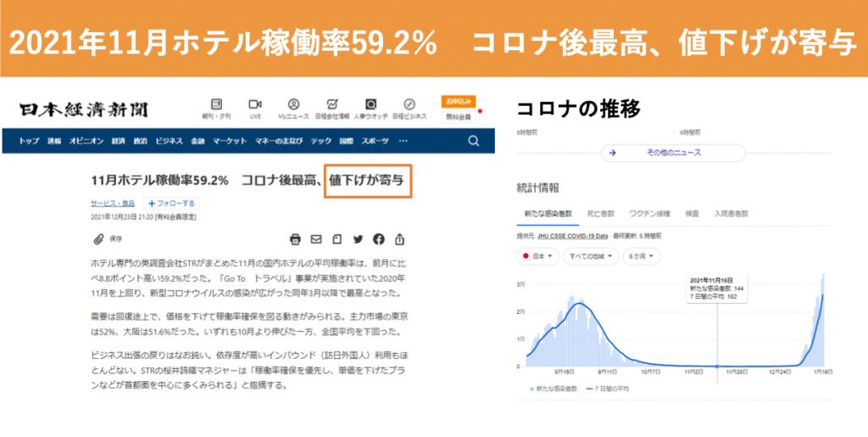Image resolution: width=868 pixels, height=437 pixels.
Task: Select the ワクチン接種 tab
Action: pyautogui.click(x=649, y=214)
